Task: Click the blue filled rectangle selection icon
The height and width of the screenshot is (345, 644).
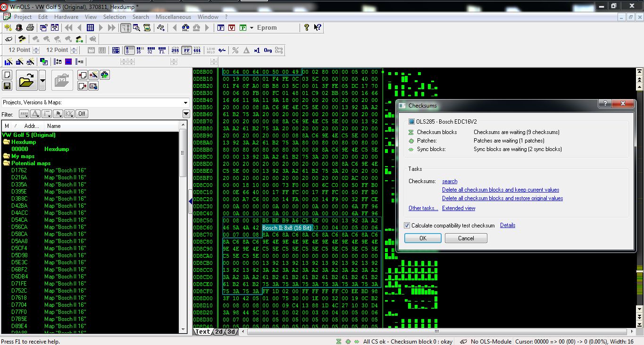Action: pyautogui.click(x=68, y=61)
